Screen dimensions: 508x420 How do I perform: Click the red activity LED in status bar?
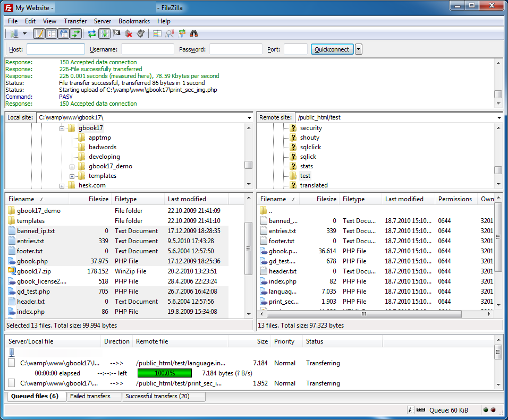pyautogui.click(x=493, y=410)
